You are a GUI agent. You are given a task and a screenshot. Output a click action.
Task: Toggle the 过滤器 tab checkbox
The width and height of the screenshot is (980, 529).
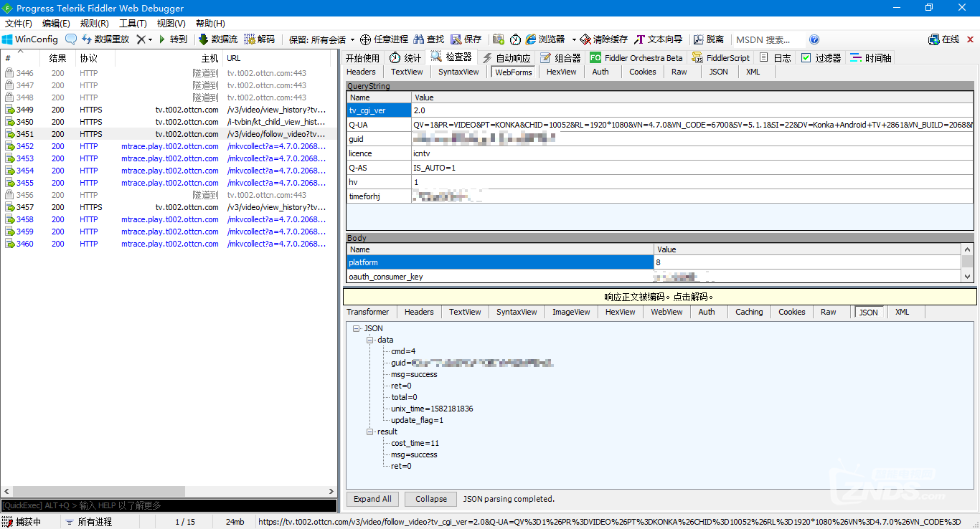pyautogui.click(x=806, y=58)
